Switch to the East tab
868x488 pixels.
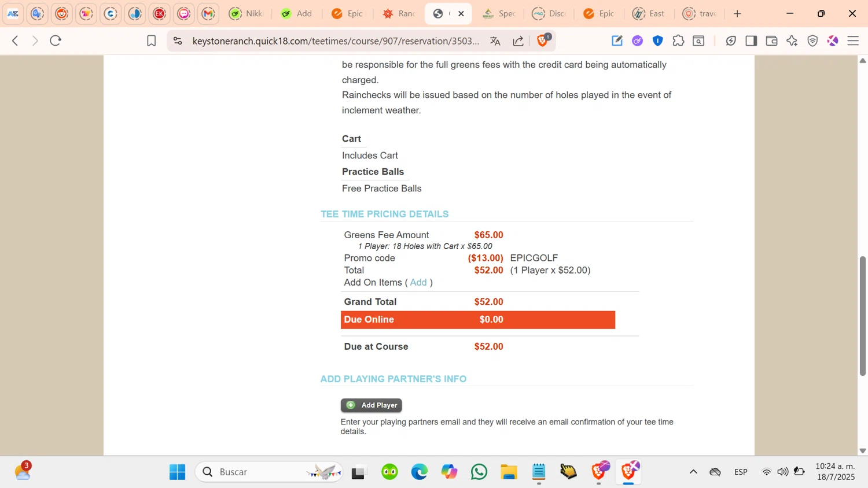(x=649, y=13)
